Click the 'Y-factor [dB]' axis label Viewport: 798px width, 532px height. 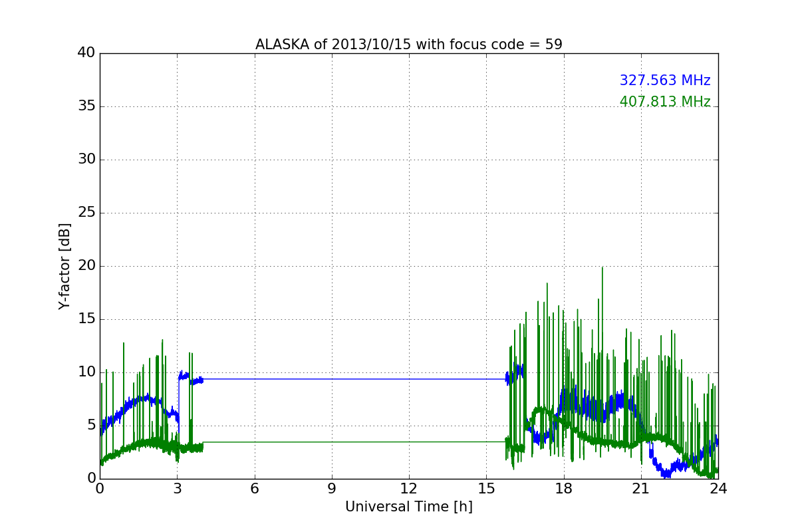coord(65,266)
